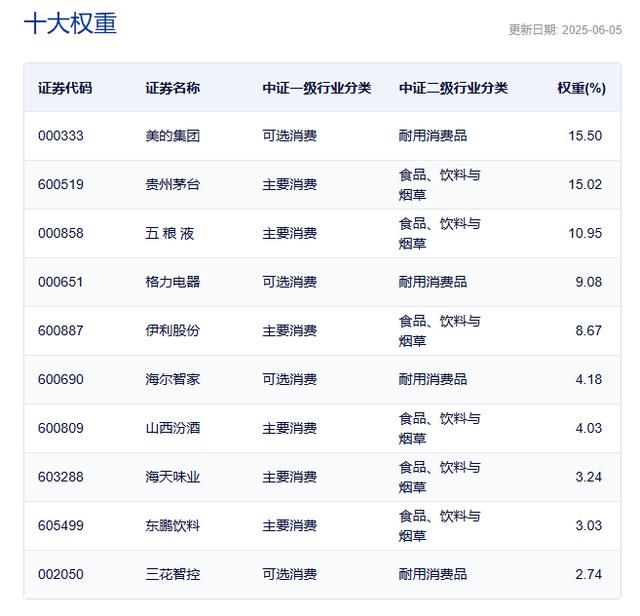
Task: Select the 证券代码 column header
Action: [x=65, y=88]
